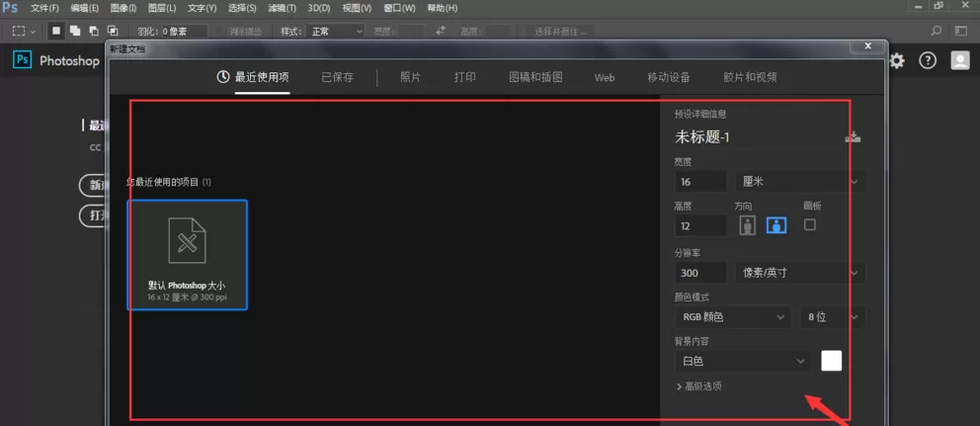Click the height field showing 12
The height and width of the screenshot is (426, 980).
(x=700, y=225)
